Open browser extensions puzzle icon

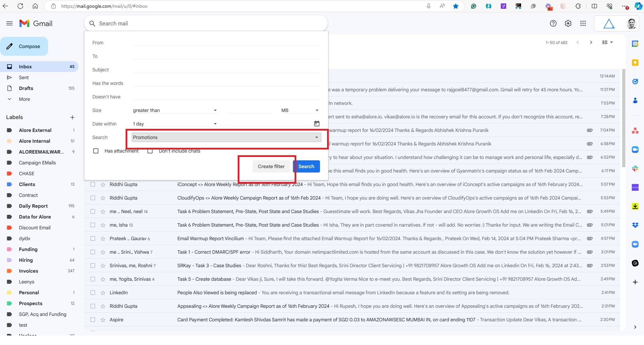tap(578, 6)
